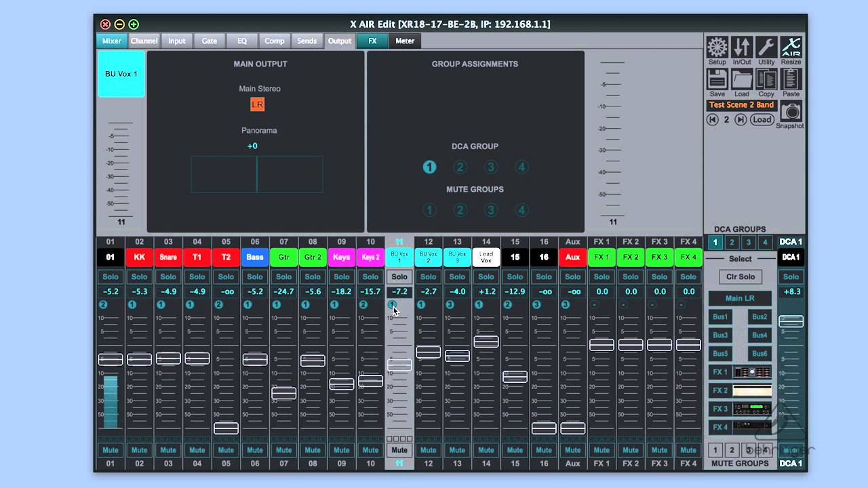This screenshot has width=868, height=488.
Task: Open the FX 1 effect rack thumbnail
Action: [752, 372]
